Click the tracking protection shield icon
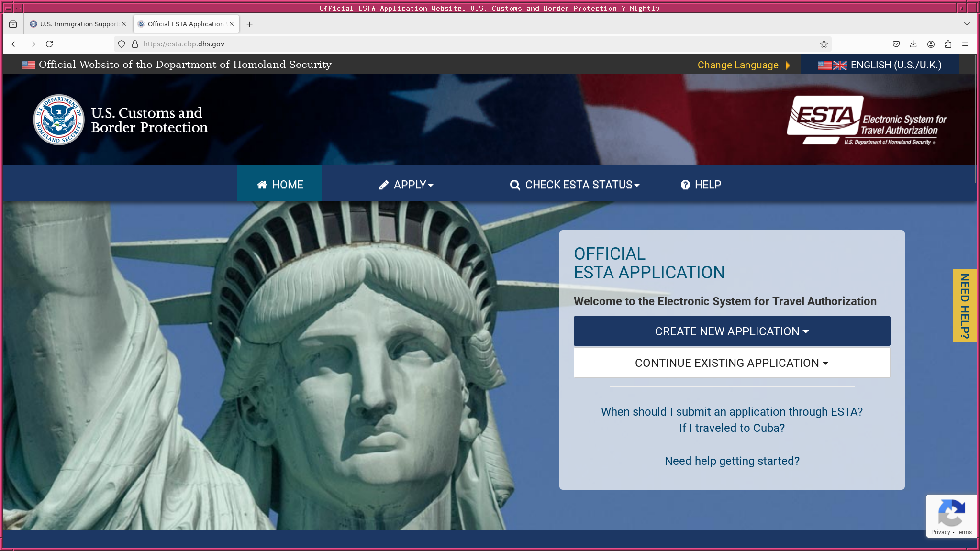Image resolution: width=980 pixels, height=551 pixels. pyautogui.click(x=122, y=44)
